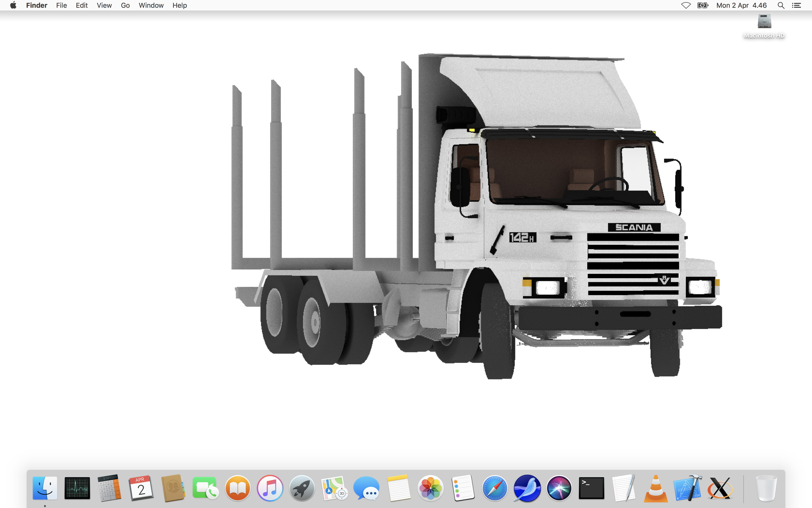Open Launchpad rocket icon
This screenshot has height=508, width=812.
click(302, 488)
